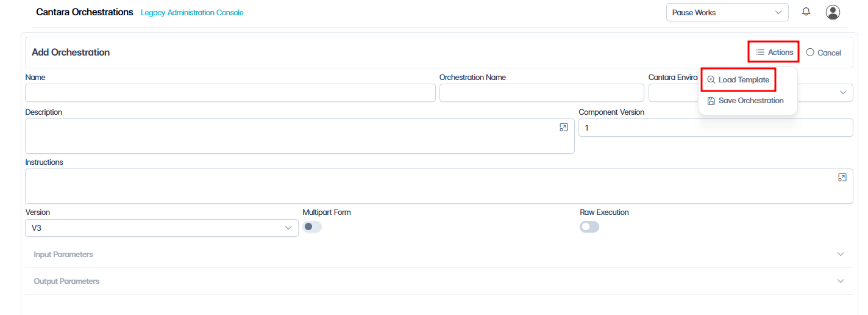868x315 pixels.
Task: Expand the Output Parameters section
Action: pos(439,281)
